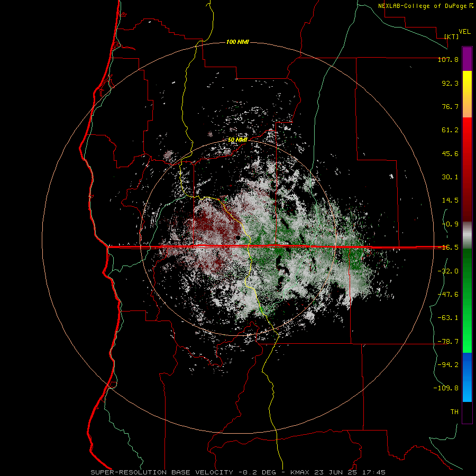
Task: Select the -109.8 legend value
Action: tap(446, 388)
